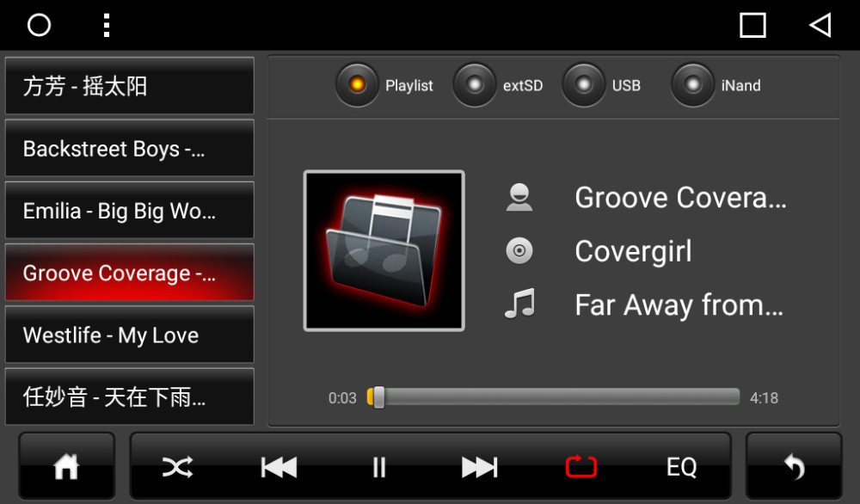Seek to the middle of the progress bar
This screenshot has width=860, height=504.
click(x=553, y=397)
